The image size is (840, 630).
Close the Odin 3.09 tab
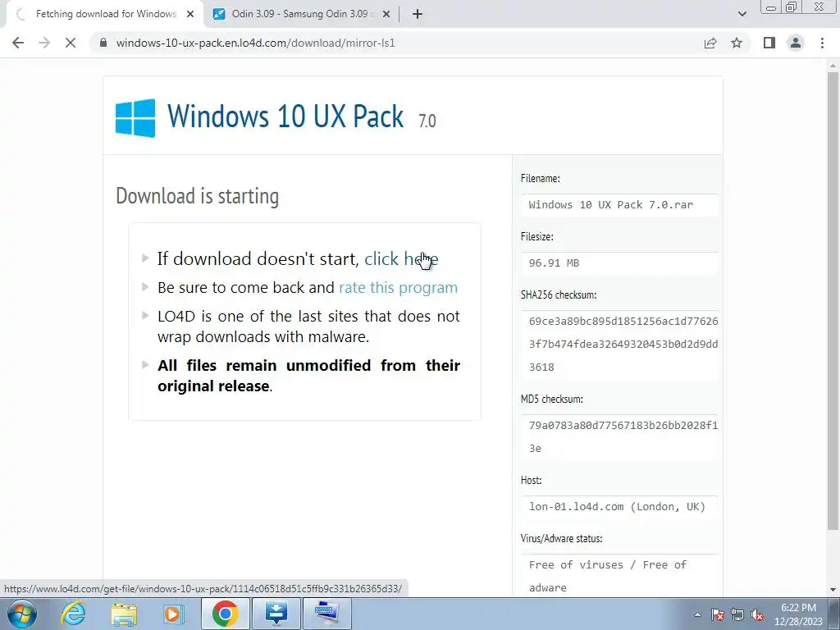tap(386, 14)
